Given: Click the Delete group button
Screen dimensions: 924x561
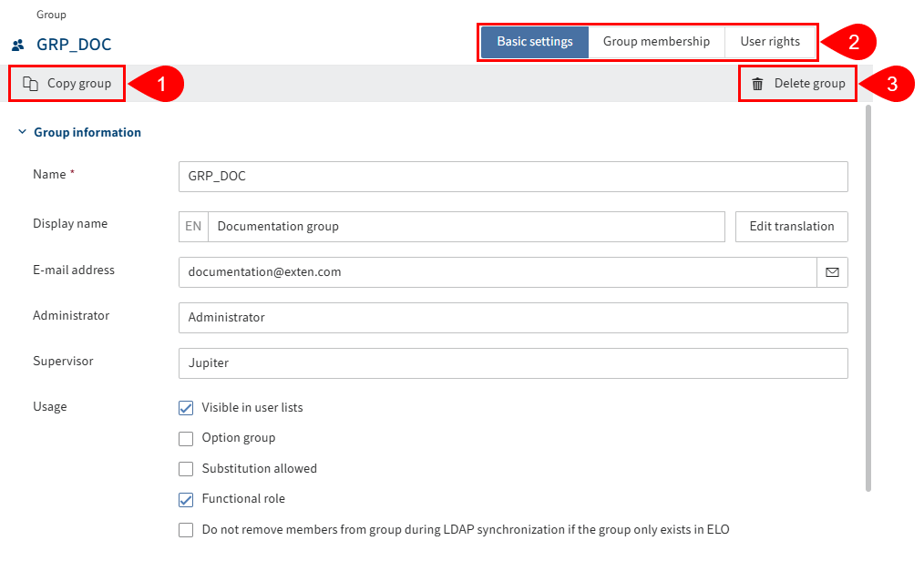Looking at the screenshot, I should [797, 83].
